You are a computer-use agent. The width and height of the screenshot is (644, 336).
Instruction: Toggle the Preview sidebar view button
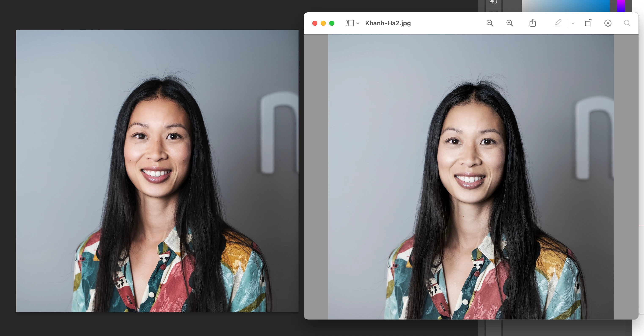(349, 23)
